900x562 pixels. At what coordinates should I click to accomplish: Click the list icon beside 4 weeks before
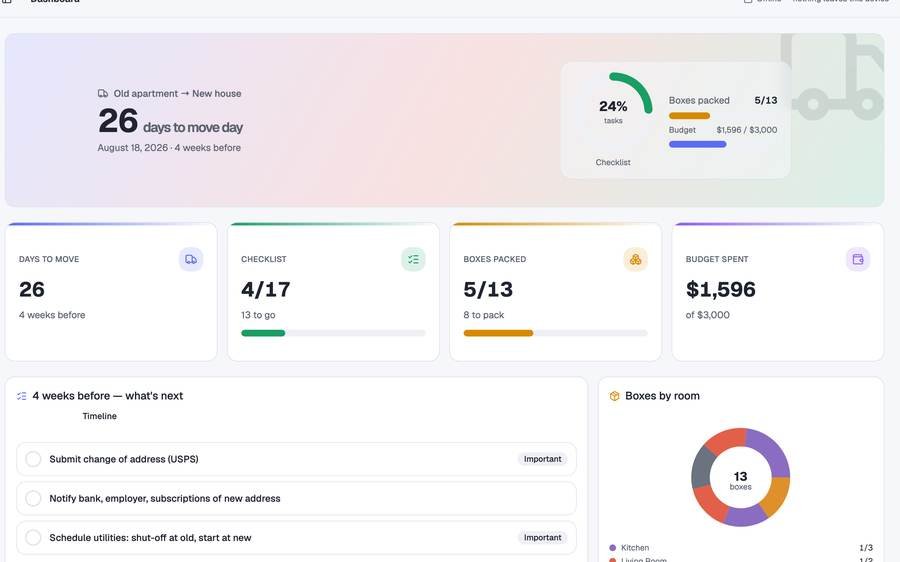coord(22,396)
